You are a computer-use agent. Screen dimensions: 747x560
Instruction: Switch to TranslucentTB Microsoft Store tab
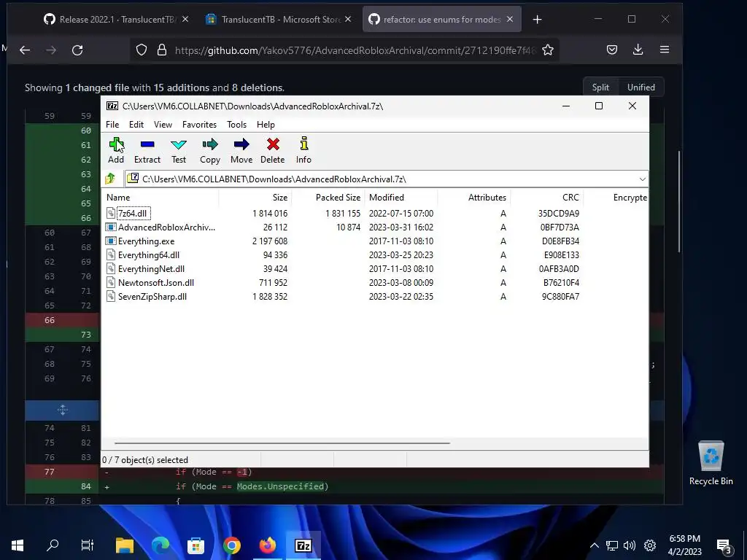click(x=279, y=20)
